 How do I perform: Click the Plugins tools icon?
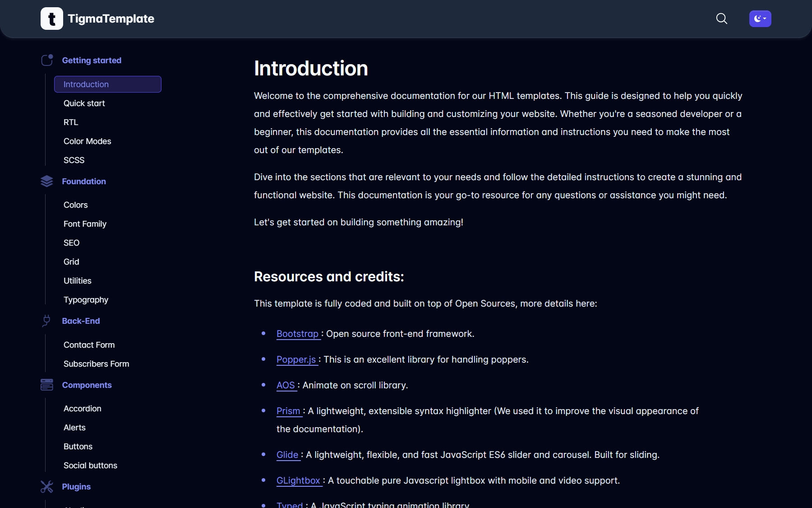click(x=47, y=486)
